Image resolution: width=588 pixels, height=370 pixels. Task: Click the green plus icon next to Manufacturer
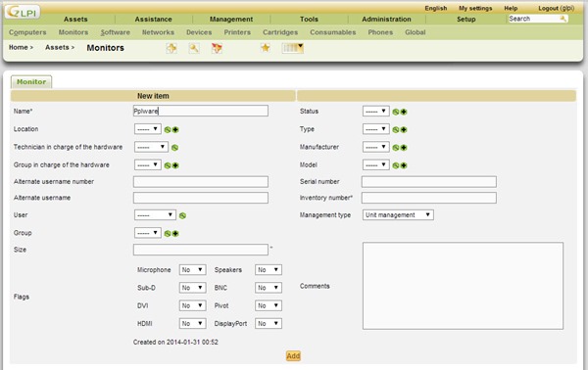coord(404,148)
